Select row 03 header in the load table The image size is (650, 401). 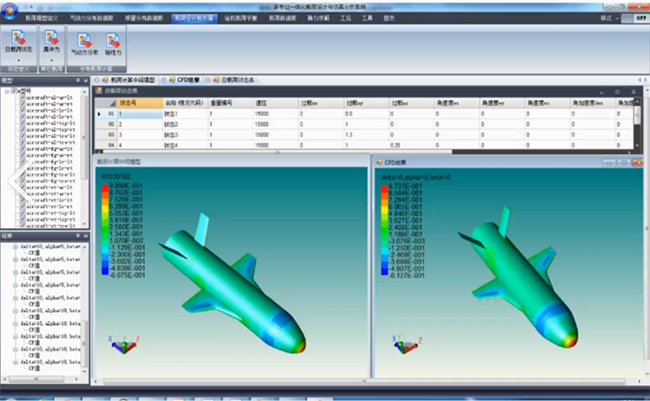[x=111, y=134]
